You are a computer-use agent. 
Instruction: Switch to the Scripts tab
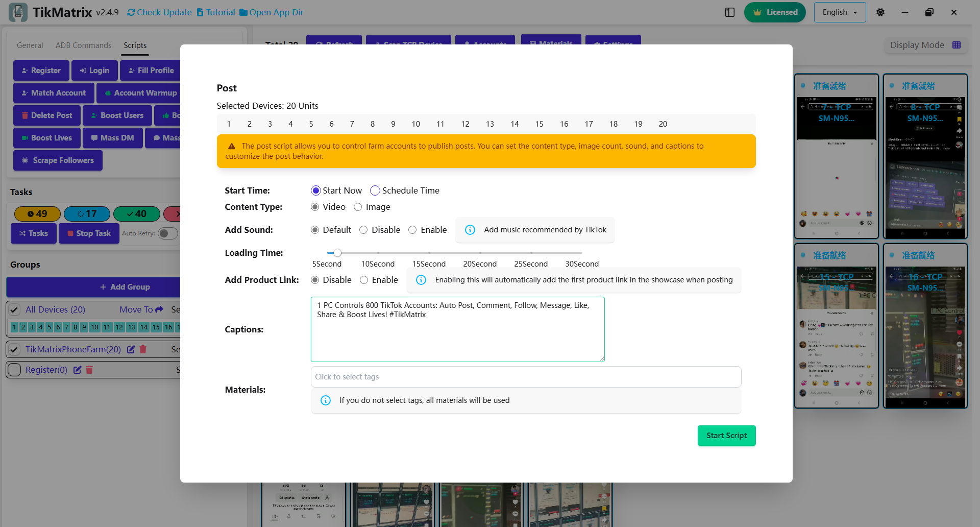135,45
